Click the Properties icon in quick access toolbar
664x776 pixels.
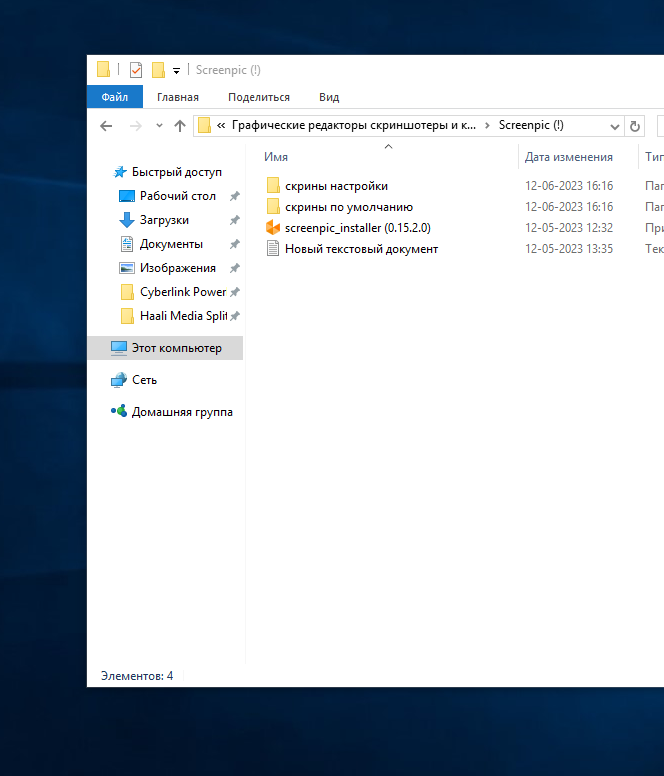136,70
